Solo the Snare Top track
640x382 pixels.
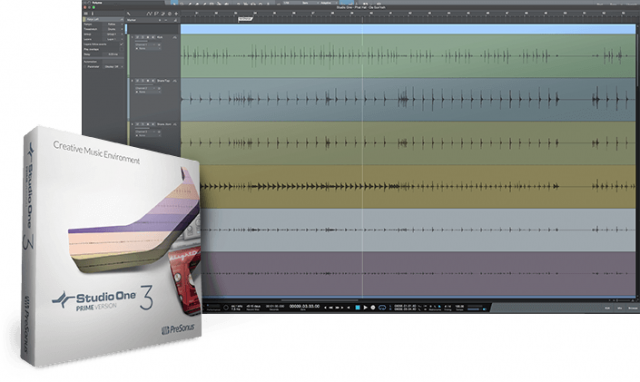(143, 81)
